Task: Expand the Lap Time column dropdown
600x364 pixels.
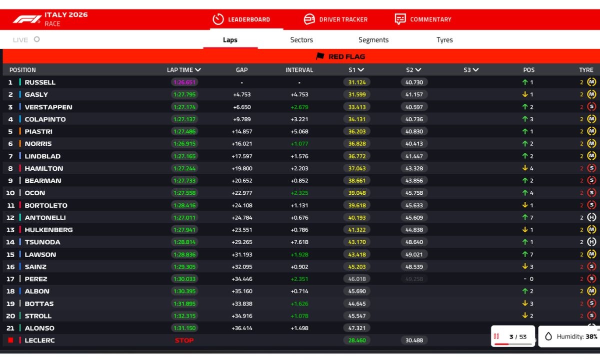Action: 198,70
